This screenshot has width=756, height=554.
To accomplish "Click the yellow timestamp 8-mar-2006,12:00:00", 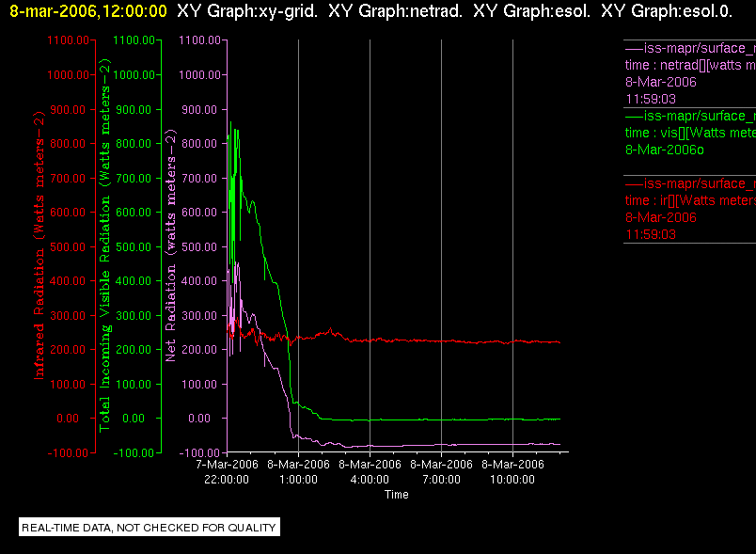I will pyautogui.click(x=88, y=11).
